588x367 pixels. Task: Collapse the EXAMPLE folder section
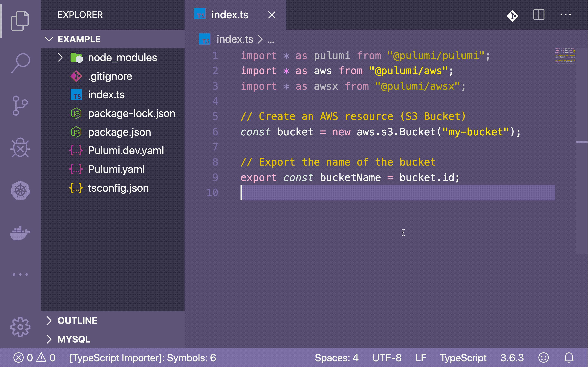pyautogui.click(x=49, y=39)
